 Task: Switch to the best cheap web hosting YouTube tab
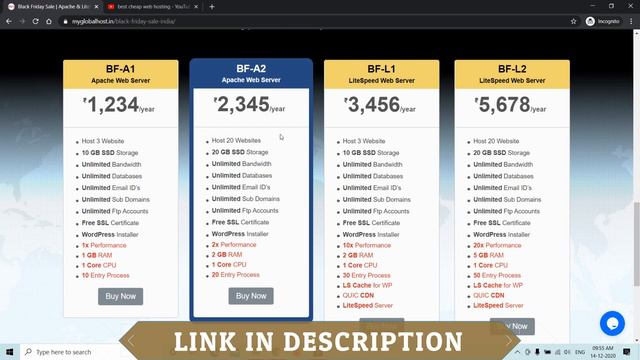pyautogui.click(x=153, y=7)
